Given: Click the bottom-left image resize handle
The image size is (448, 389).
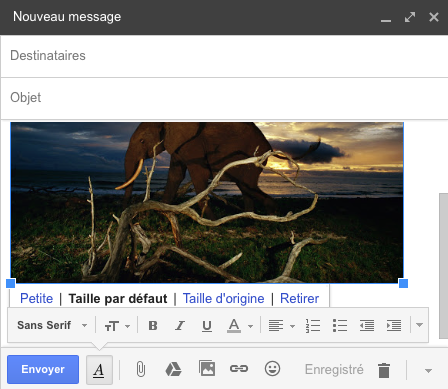Looking at the screenshot, I should coord(11,283).
